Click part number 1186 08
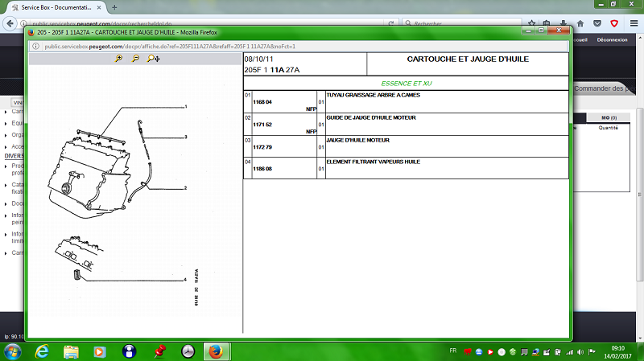The width and height of the screenshot is (644, 361). [x=262, y=169]
